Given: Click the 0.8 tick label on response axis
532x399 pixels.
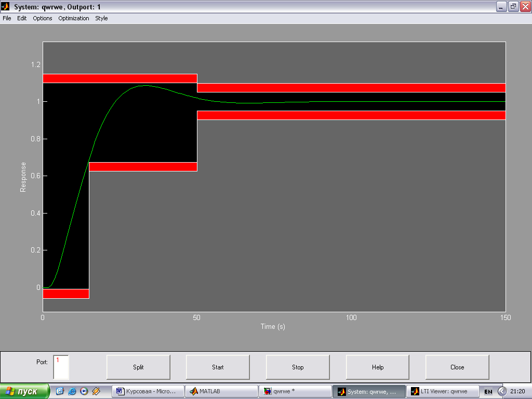Looking at the screenshot, I should coord(36,139).
